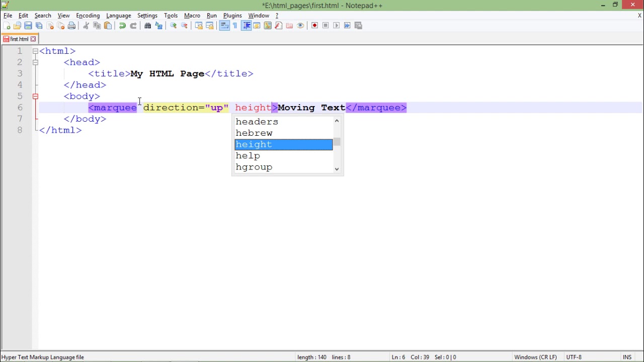Open the Tools menu

pyautogui.click(x=171, y=16)
